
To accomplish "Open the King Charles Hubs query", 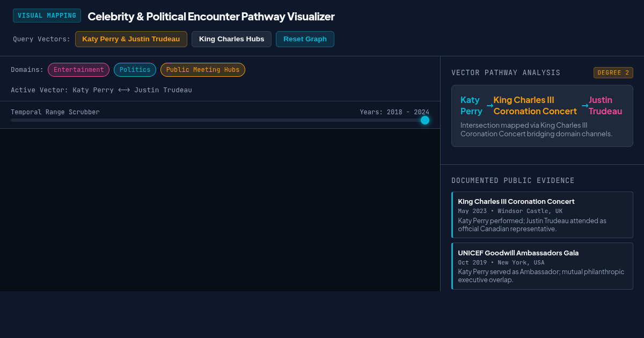I will pos(231,39).
